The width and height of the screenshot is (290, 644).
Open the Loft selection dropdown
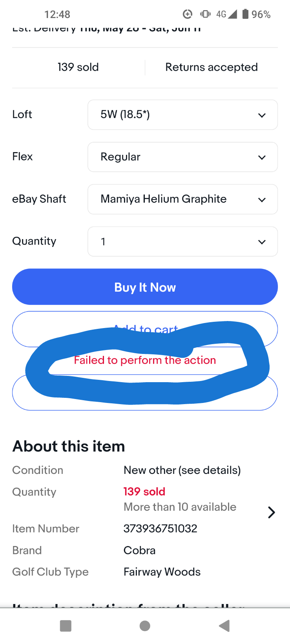click(x=182, y=114)
